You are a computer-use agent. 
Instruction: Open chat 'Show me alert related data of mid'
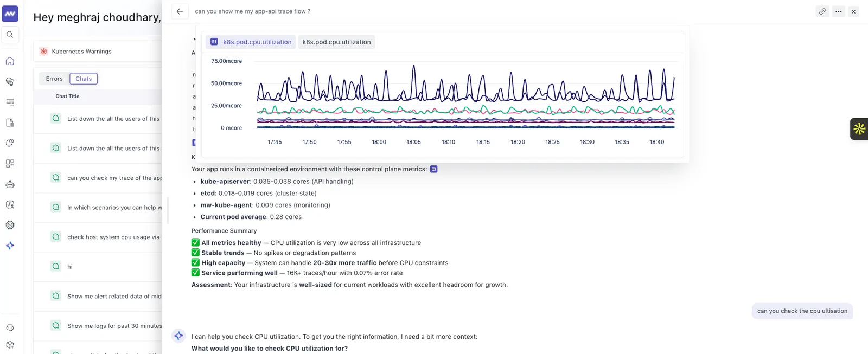tap(98, 296)
